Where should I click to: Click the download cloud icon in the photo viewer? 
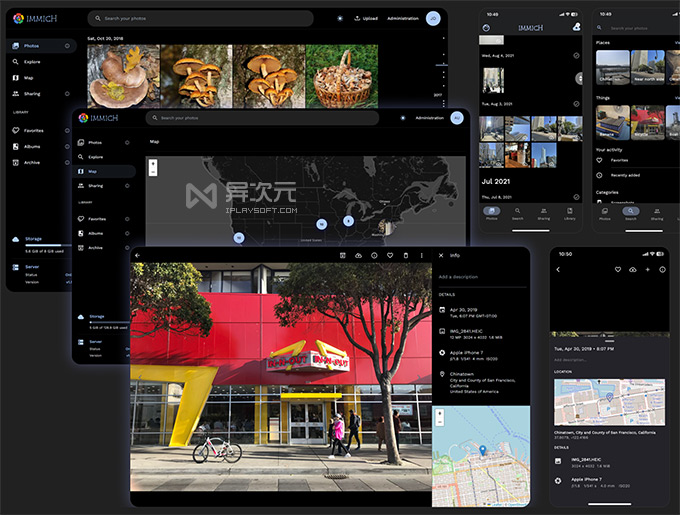click(x=358, y=255)
